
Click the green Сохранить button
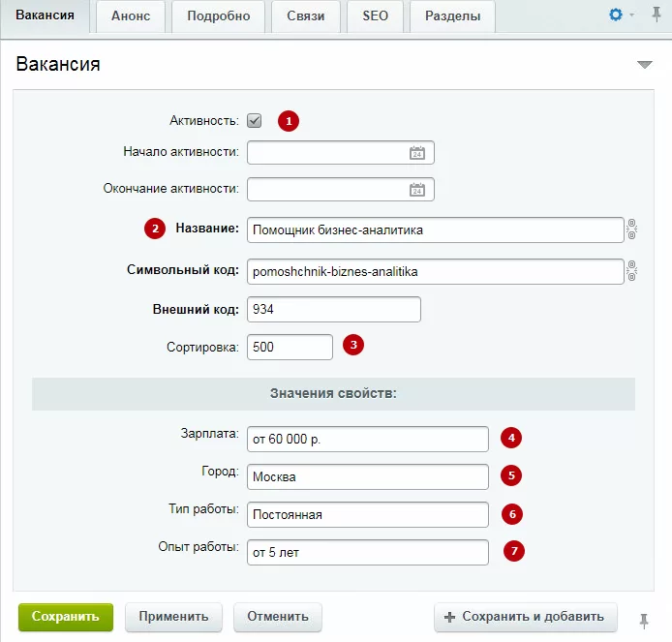click(x=66, y=617)
